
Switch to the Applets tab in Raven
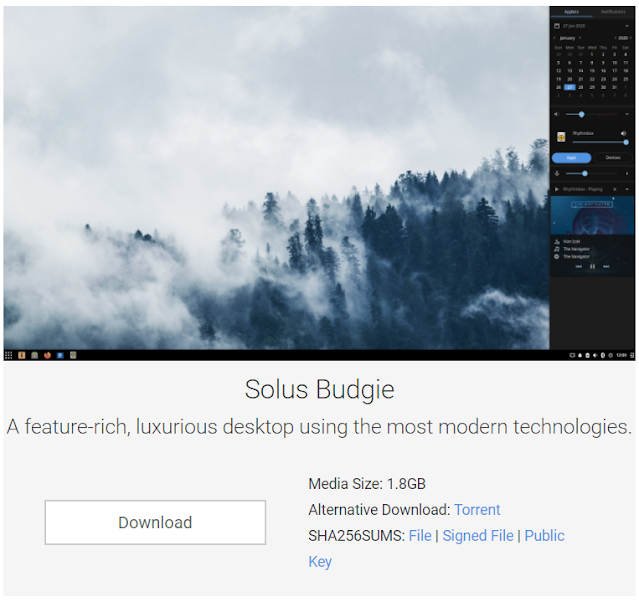[571, 12]
